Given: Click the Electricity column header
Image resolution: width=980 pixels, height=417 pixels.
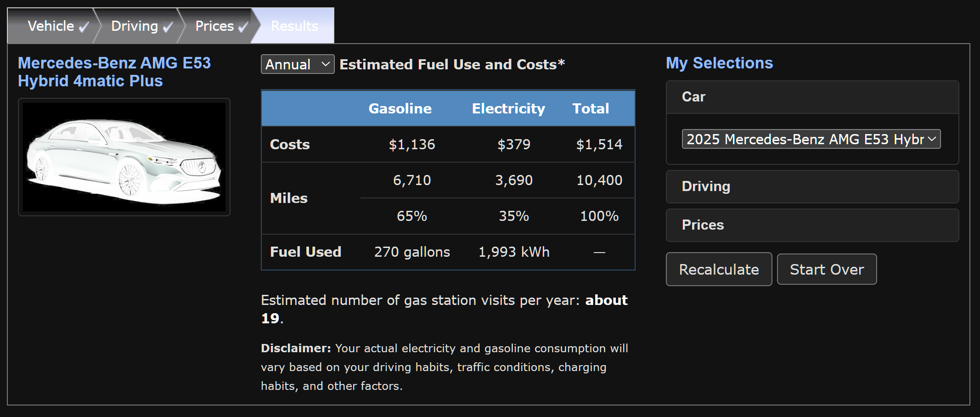Looking at the screenshot, I should (x=508, y=108).
